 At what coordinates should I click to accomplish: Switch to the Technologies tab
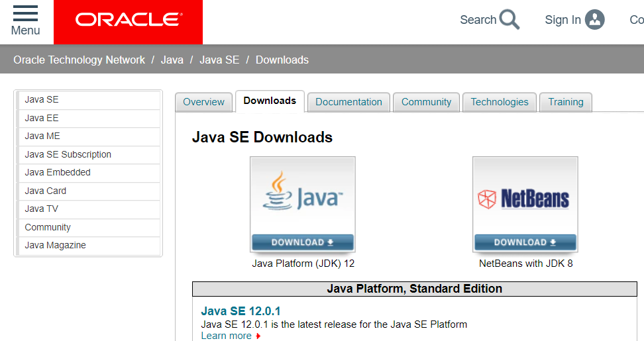(500, 102)
